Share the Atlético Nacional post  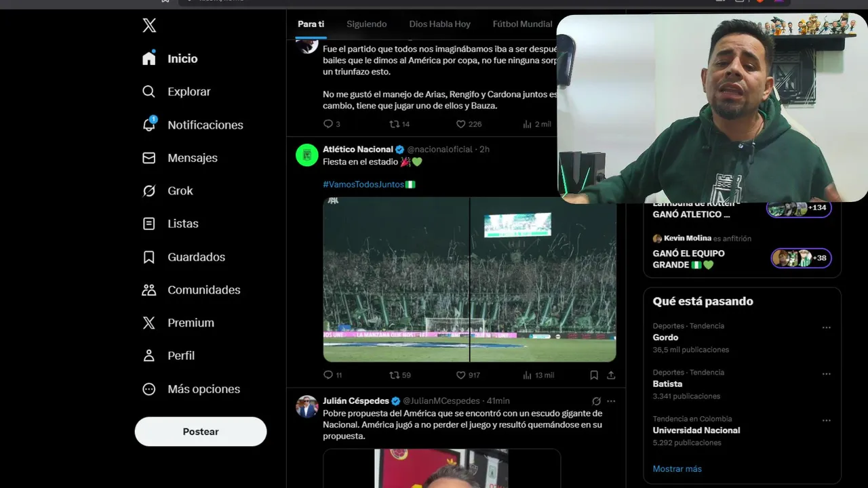click(x=611, y=375)
